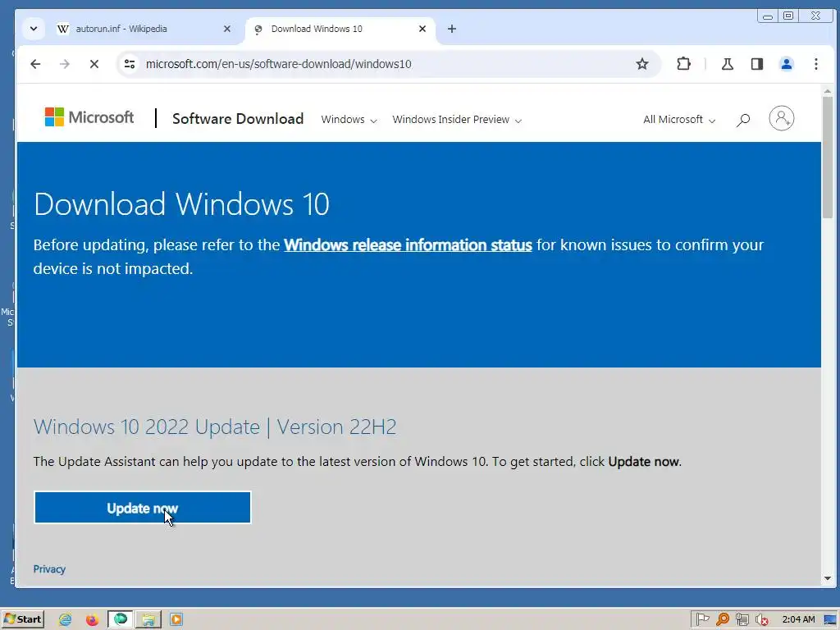The image size is (840, 630).
Task: Open the tab search dropdown arrow
Action: [33, 29]
